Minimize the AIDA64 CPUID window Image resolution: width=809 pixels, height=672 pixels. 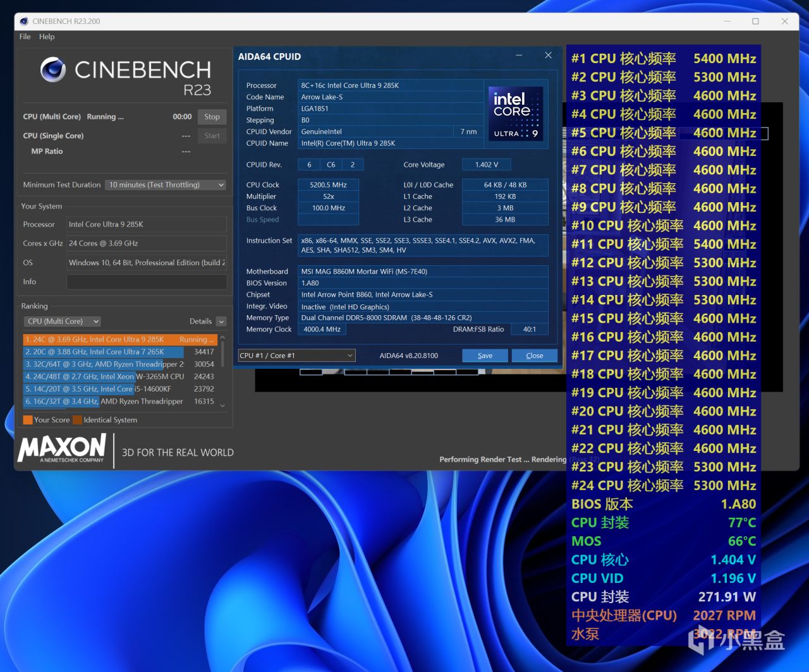[519, 56]
